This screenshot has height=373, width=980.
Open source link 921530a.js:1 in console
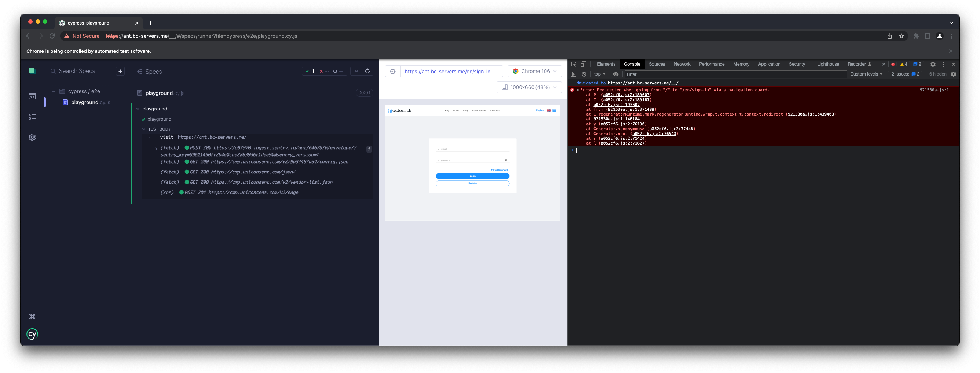tap(934, 90)
